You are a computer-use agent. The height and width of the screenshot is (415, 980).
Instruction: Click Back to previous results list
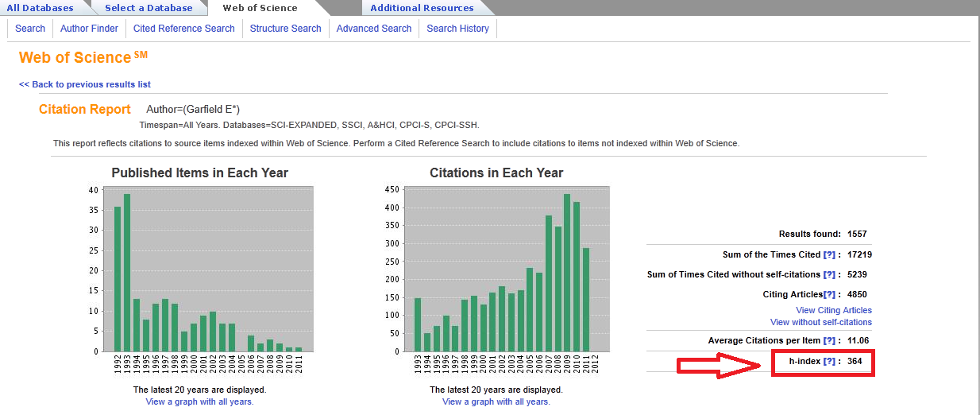click(x=85, y=84)
